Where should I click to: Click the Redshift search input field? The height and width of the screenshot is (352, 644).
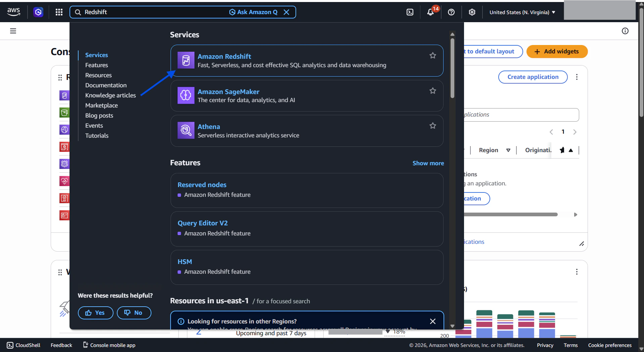click(154, 12)
